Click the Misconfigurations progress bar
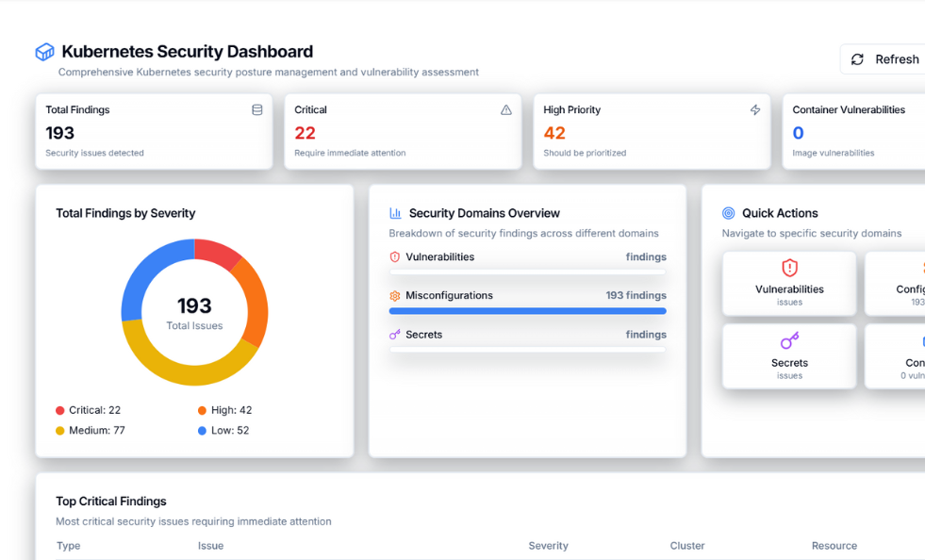The image size is (925, 560). (x=527, y=311)
